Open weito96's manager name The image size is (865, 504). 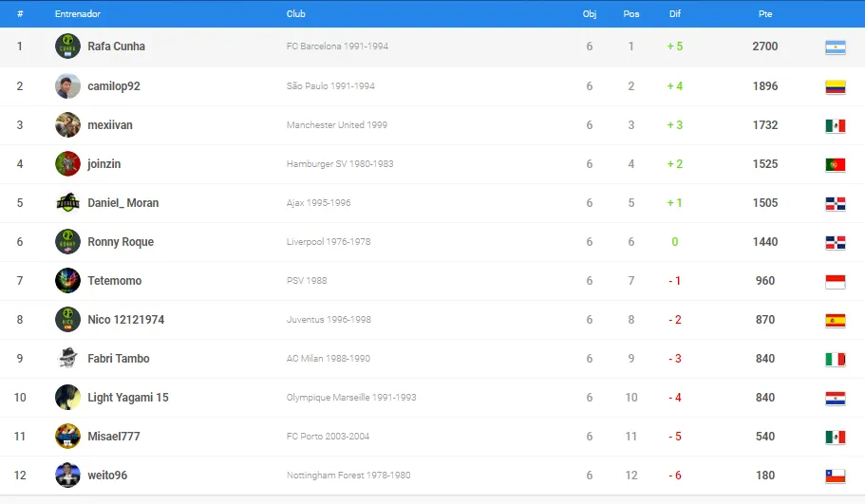click(x=107, y=475)
